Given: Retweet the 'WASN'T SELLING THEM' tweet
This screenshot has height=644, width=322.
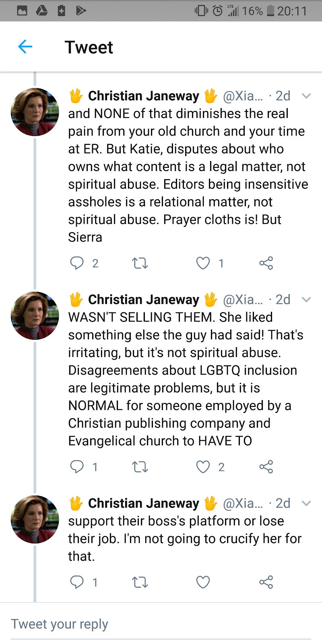Looking at the screenshot, I should click(x=140, y=467).
